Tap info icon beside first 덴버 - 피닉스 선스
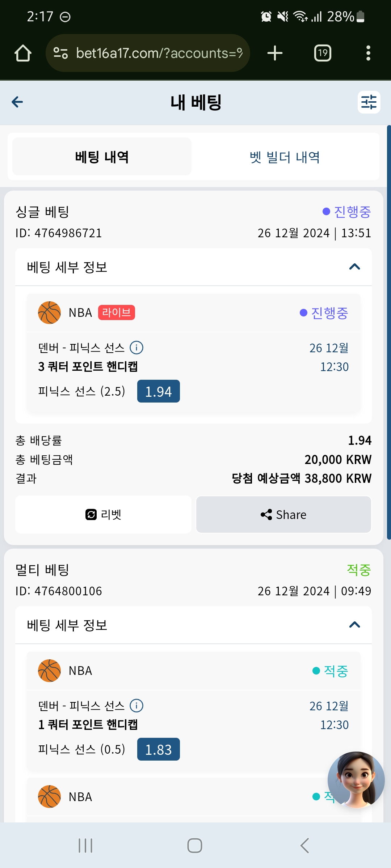 (x=136, y=348)
